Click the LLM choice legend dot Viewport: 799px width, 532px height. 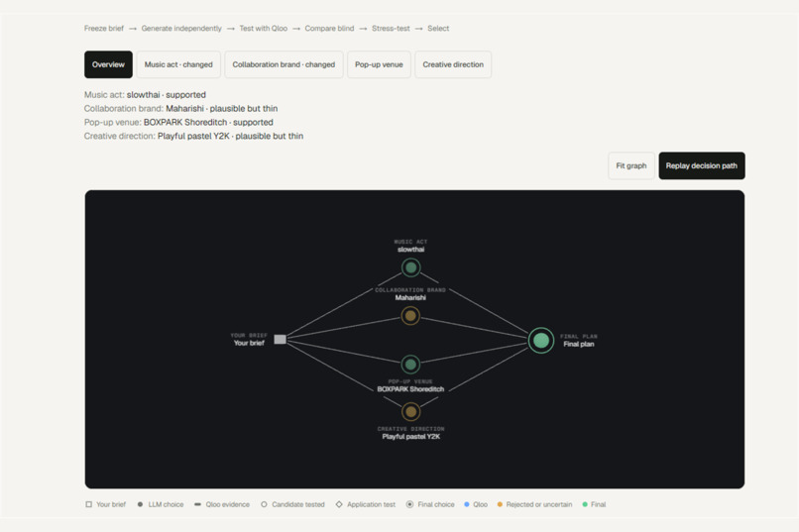coord(140,504)
